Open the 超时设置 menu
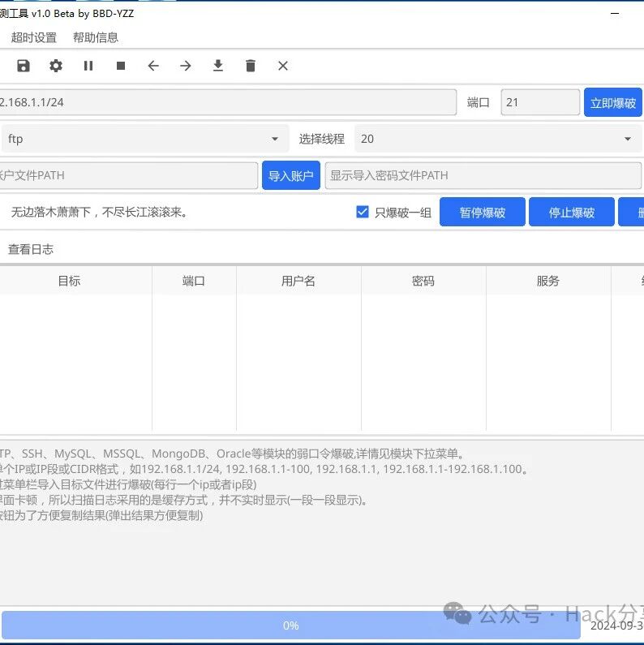Image resolution: width=644 pixels, height=645 pixels. coord(34,38)
